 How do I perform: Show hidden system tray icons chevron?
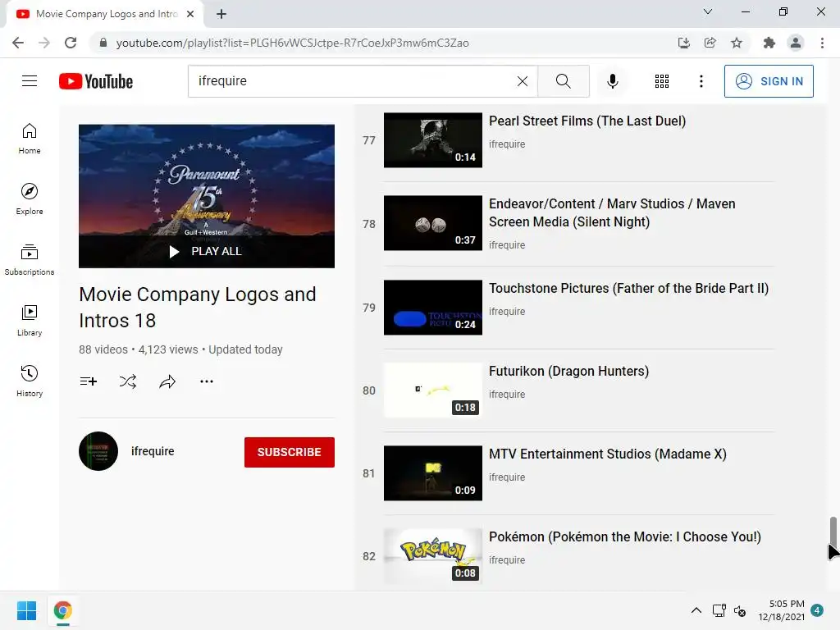[696, 610]
